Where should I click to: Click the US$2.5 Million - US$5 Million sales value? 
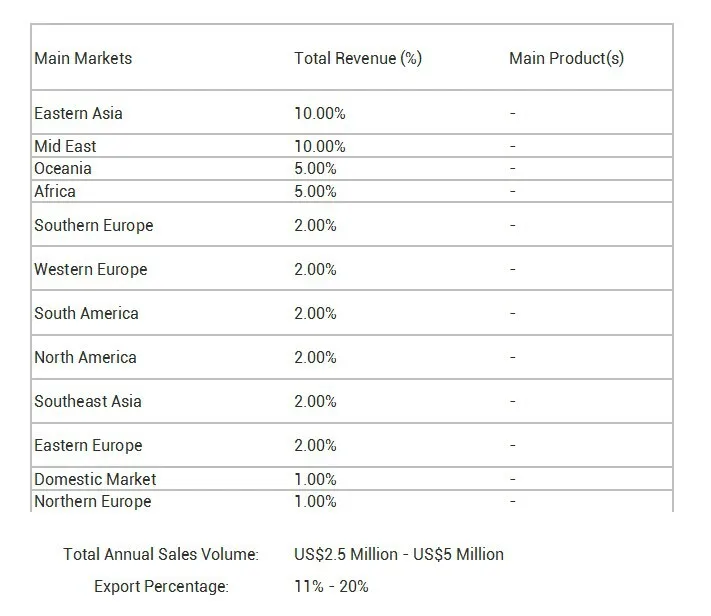click(x=399, y=554)
